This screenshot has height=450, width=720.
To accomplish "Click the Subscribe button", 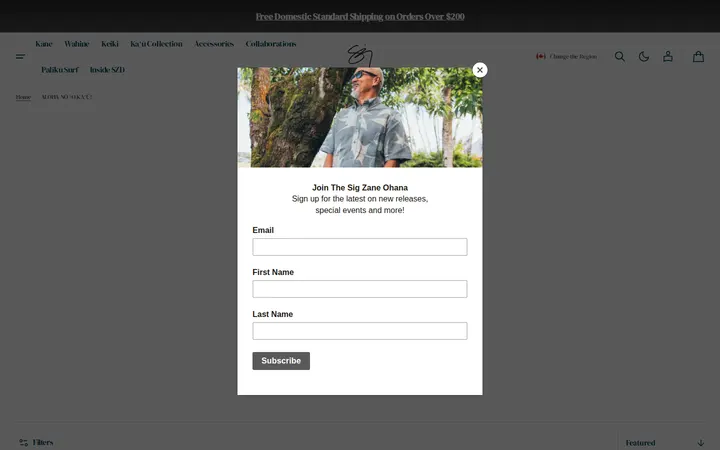I will pos(281,361).
